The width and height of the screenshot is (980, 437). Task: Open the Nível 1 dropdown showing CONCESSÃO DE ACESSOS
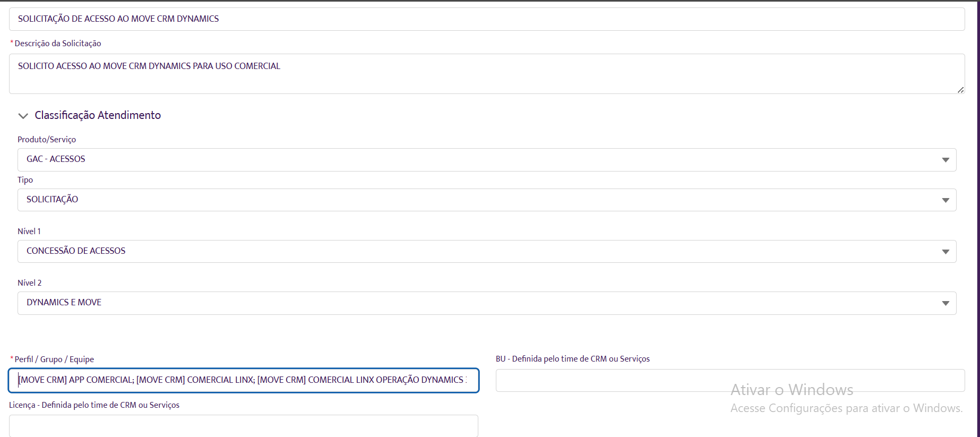487,252
